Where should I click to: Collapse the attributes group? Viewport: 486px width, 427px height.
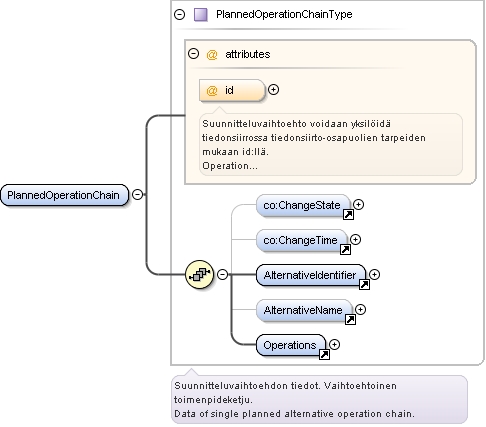point(193,54)
